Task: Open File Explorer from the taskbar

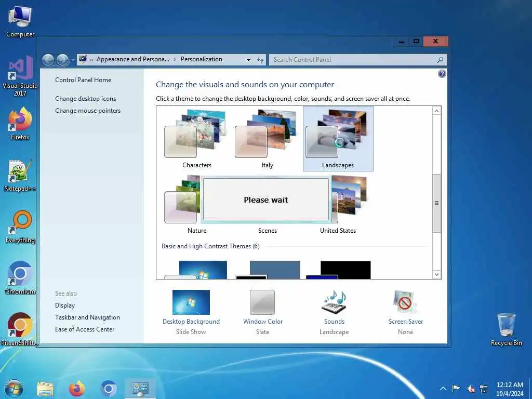Action: [45, 389]
